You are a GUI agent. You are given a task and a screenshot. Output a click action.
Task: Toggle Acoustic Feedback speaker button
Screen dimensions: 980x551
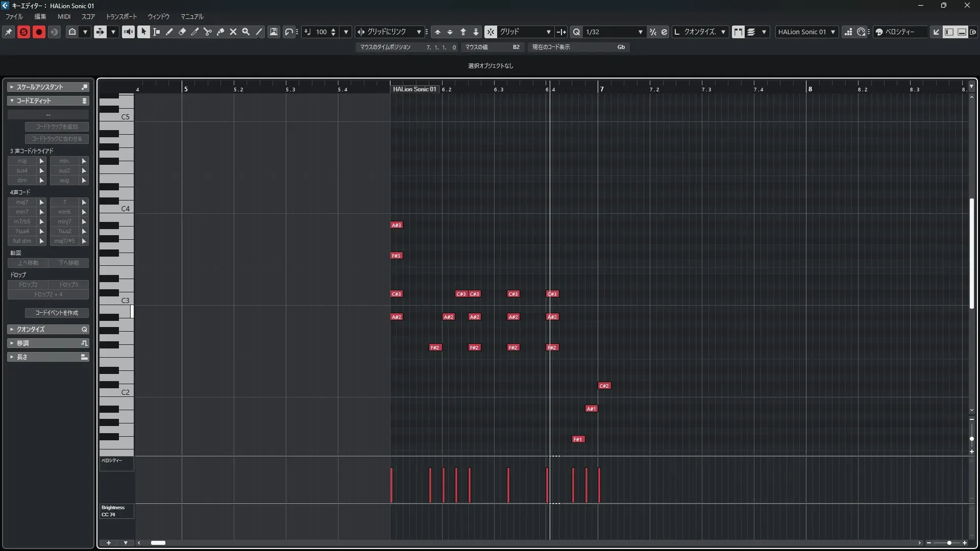[128, 32]
